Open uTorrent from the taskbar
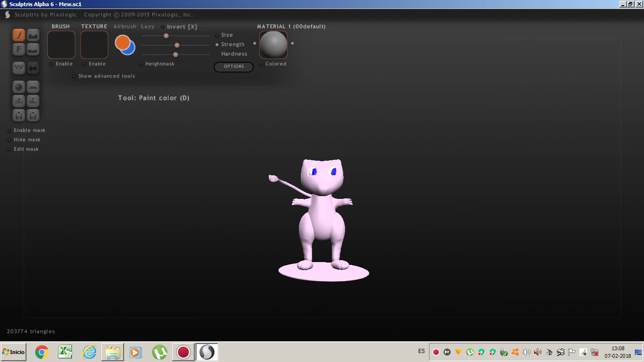The width and height of the screenshot is (644, 362). (x=160, y=352)
